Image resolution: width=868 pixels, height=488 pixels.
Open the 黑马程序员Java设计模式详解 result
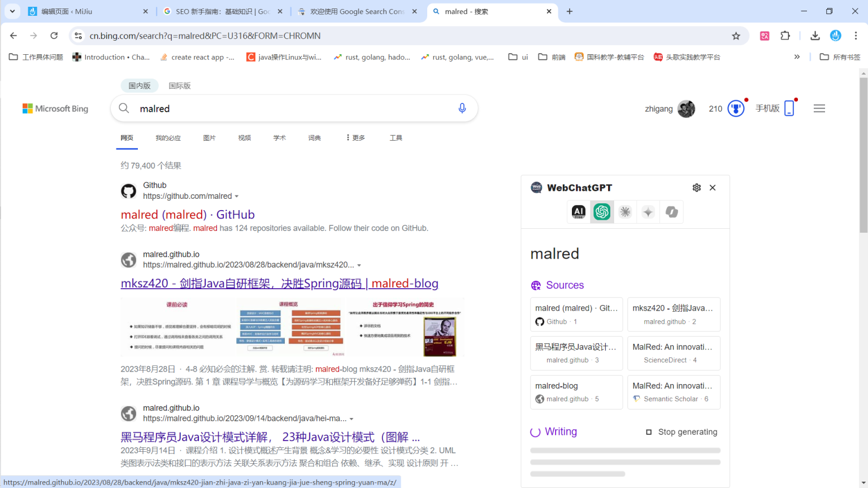270,437
